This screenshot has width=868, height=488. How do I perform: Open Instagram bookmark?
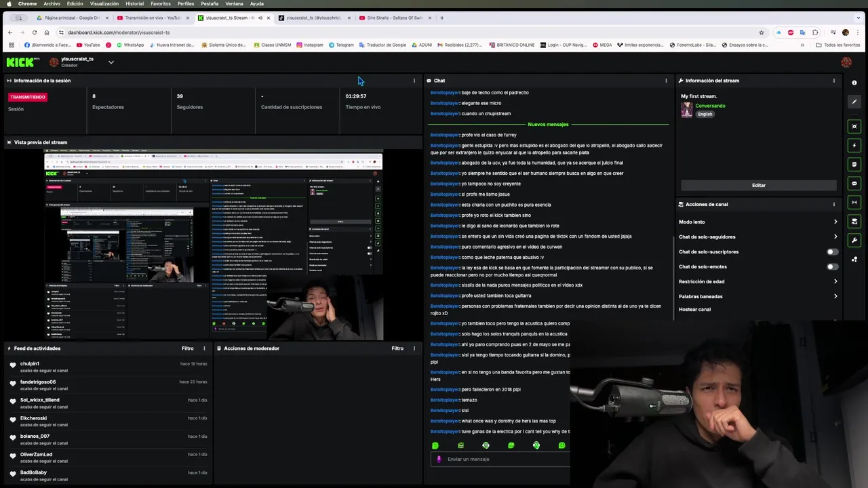(310, 45)
